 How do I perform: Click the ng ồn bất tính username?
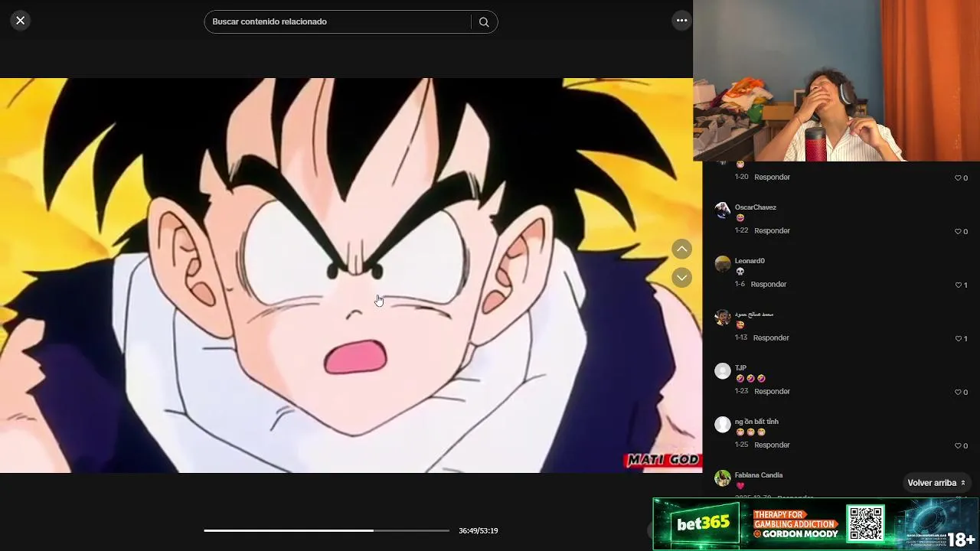coord(756,422)
